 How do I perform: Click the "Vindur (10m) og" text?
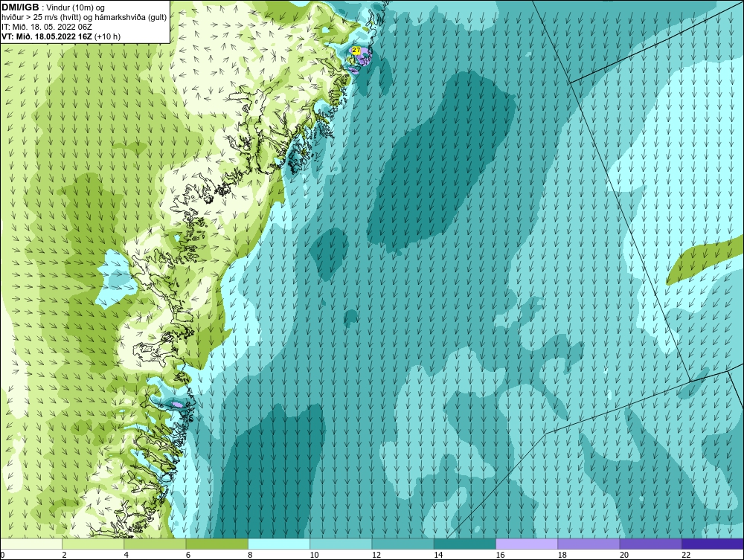[77, 7]
